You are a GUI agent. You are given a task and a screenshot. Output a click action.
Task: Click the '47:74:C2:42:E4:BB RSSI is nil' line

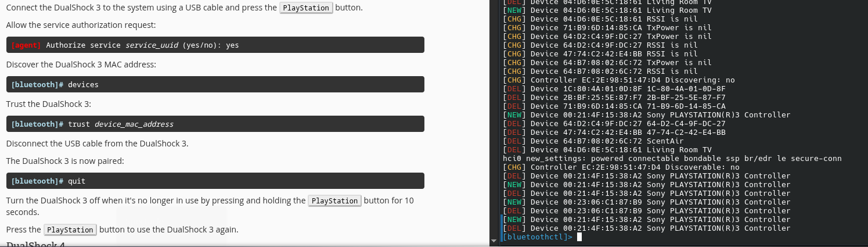click(600, 53)
